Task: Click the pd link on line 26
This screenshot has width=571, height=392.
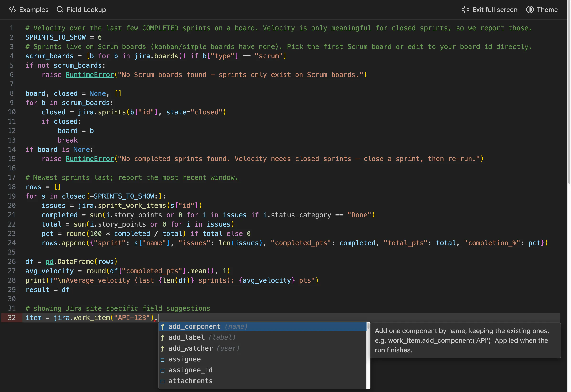Action: [x=49, y=262]
